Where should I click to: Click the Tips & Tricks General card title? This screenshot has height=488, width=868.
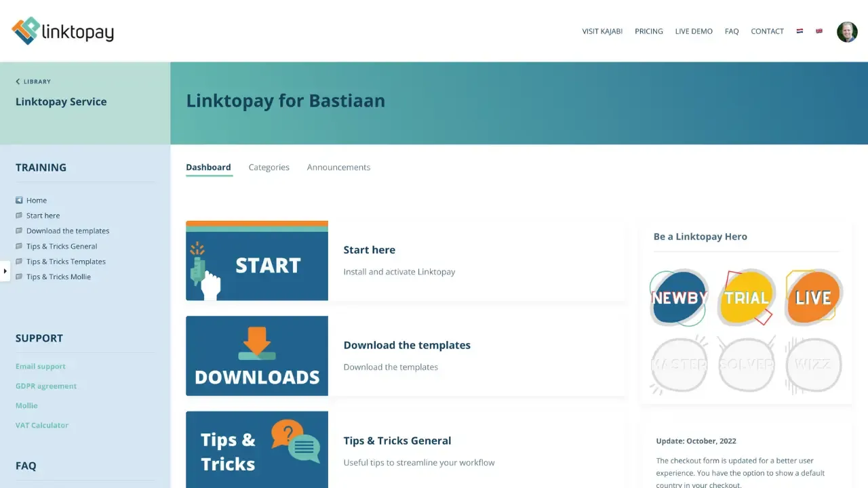tap(397, 441)
